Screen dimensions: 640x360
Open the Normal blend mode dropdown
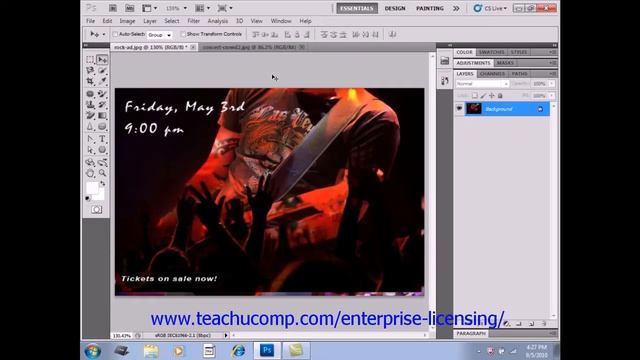coord(482,84)
